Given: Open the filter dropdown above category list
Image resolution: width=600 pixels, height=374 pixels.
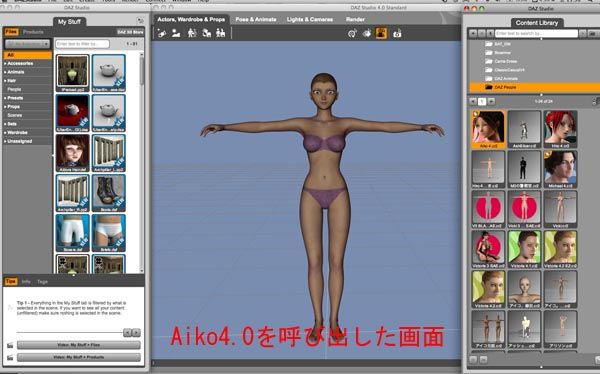Looking at the screenshot, I should coord(28,44).
